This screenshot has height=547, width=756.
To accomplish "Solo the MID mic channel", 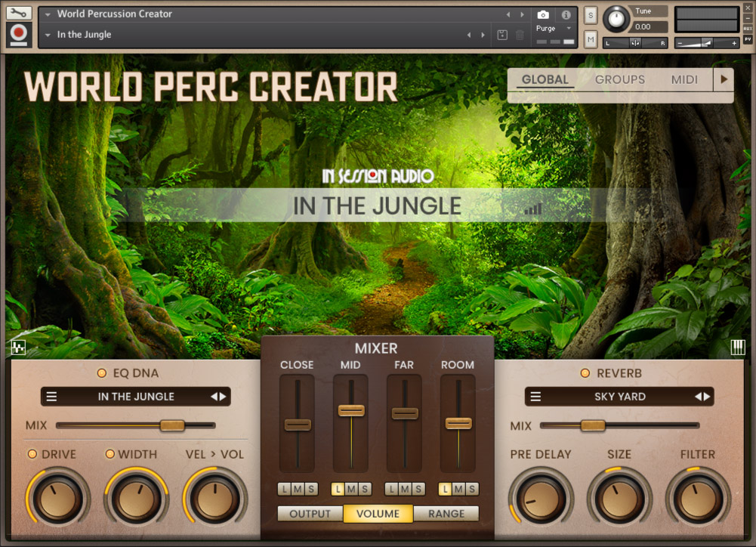I will pyautogui.click(x=365, y=489).
